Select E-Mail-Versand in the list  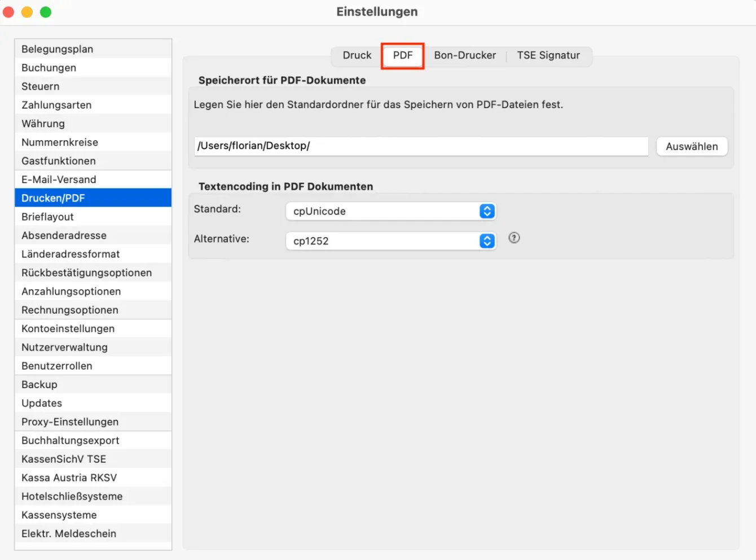[x=93, y=180]
